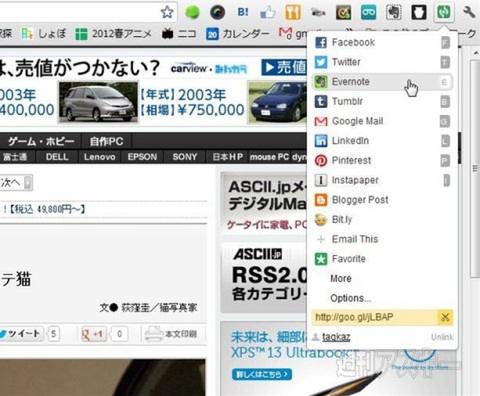Open the デジタルMa mail magazine banner
Viewport: 480px width, 396px height.
265,202
